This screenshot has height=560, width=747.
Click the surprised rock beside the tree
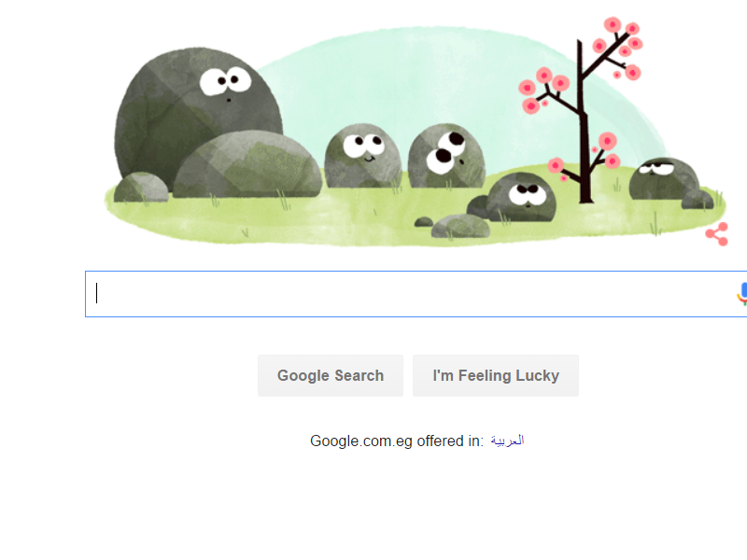(x=521, y=197)
